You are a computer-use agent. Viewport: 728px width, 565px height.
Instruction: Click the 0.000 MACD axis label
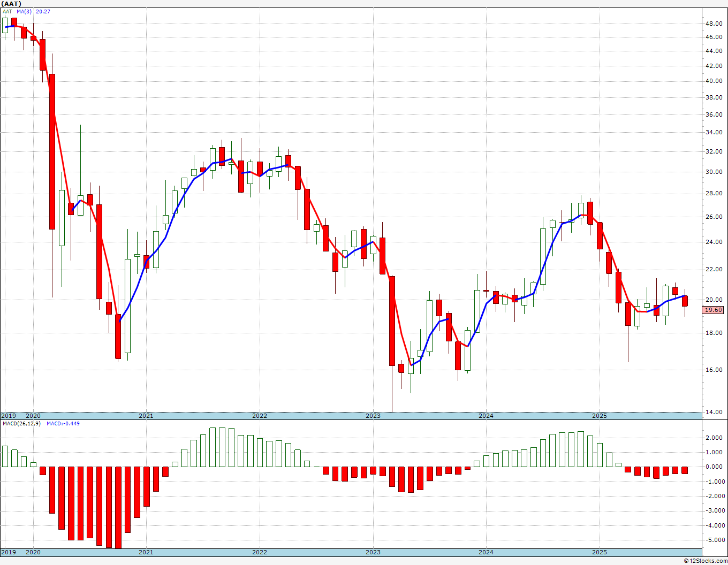(715, 467)
